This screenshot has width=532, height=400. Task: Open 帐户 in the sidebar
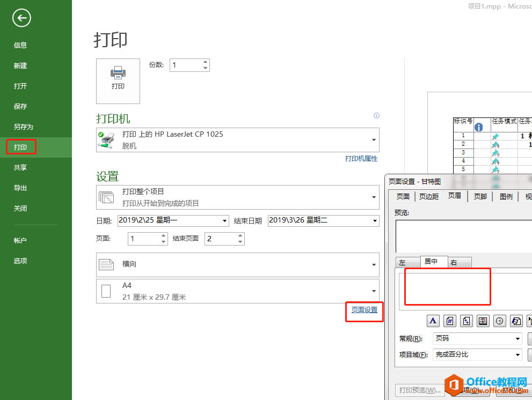pyautogui.click(x=20, y=240)
